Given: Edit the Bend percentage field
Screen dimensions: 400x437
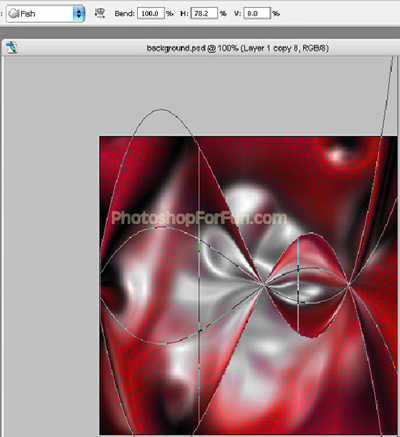Looking at the screenshot, I should click(151, 13).
